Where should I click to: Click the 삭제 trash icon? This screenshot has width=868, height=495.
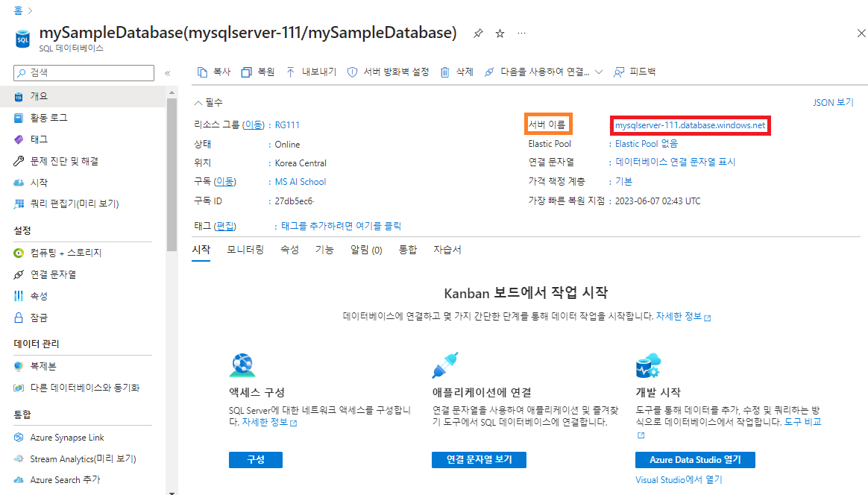pyautogui.click(x=445, y=72)
